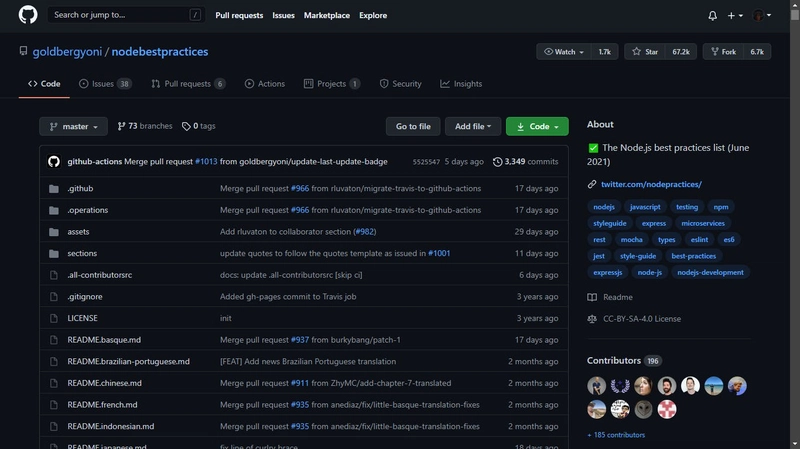Screen dimensions: 800x449
Task: Click the file icon next to README.chinese.md
Action: coord(54,383)
